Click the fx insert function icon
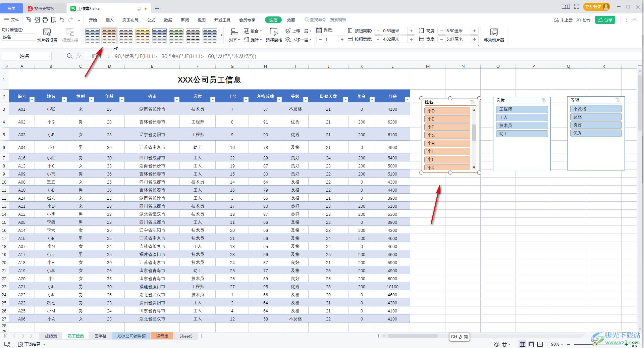644x348 pixels. (78, 56)
